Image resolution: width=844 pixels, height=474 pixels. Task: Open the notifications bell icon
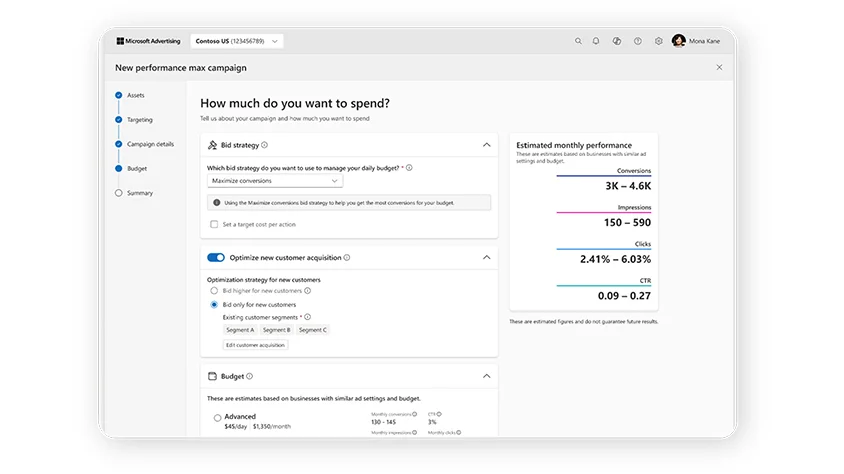596,41
